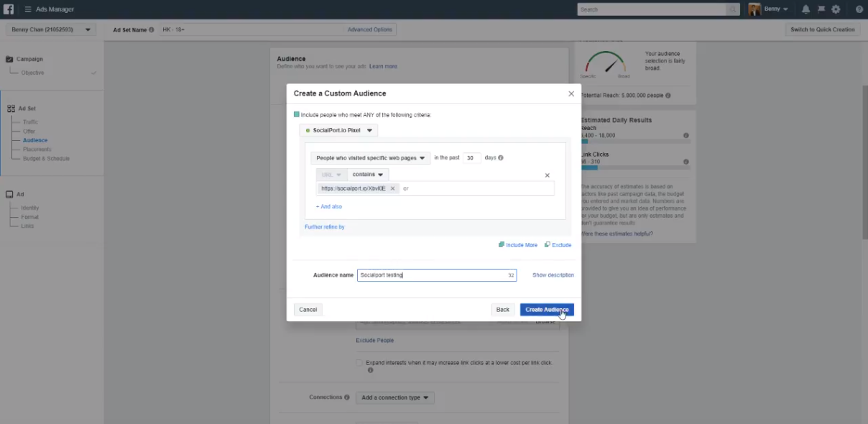Click the info icon under Expand interests

[x=370, y=370]
